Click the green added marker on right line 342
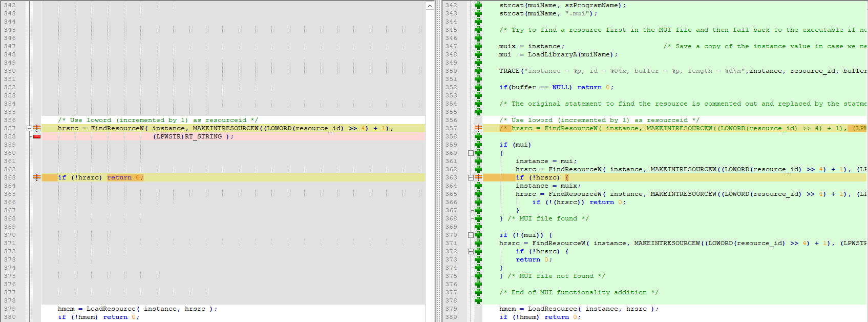Image resolution: width=868 pixels, height=322 pixels. pos(478,5)
